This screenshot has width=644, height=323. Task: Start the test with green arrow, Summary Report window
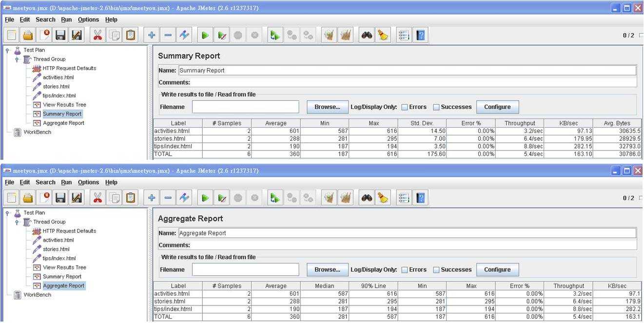coord(205,35)
